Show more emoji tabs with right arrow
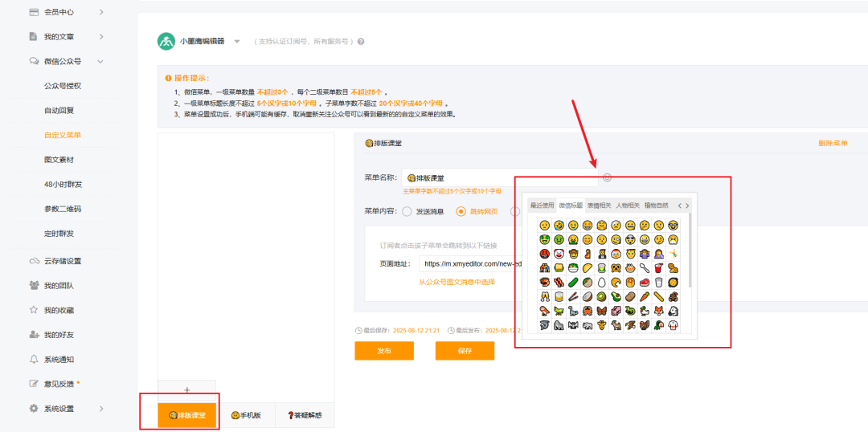The image size is (868, 432). point(687,206)
